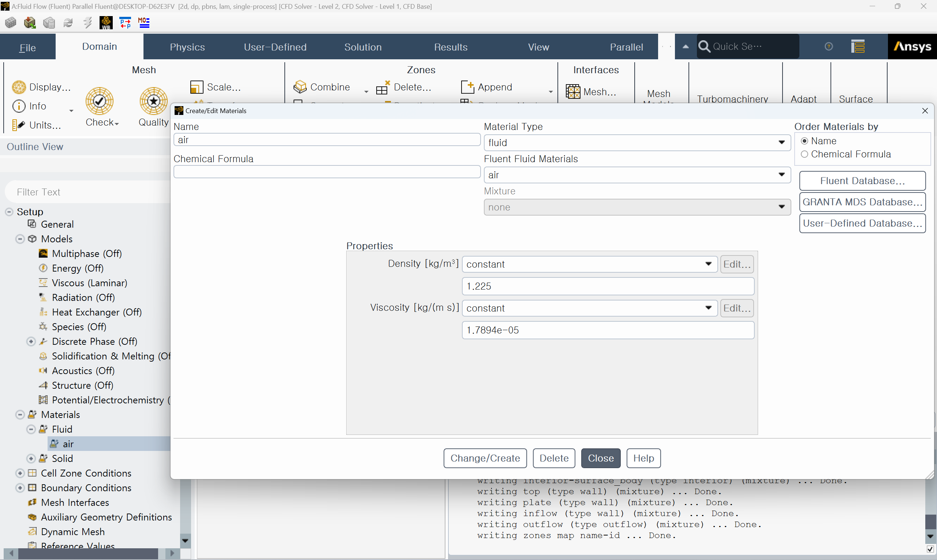
Task: Click the Display mesh icon
Action: pos(19,87)
